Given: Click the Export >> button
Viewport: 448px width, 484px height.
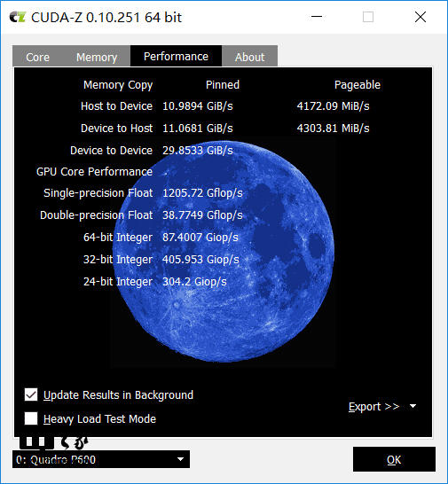Looking at the screenshot, I should click(x=373, y=407).
